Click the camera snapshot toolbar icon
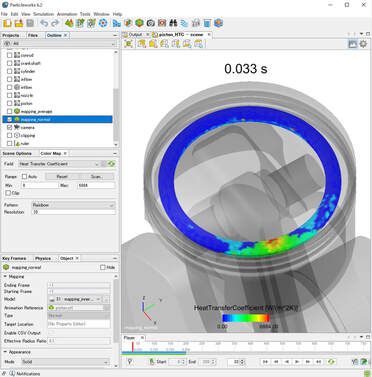 (151, 23)
